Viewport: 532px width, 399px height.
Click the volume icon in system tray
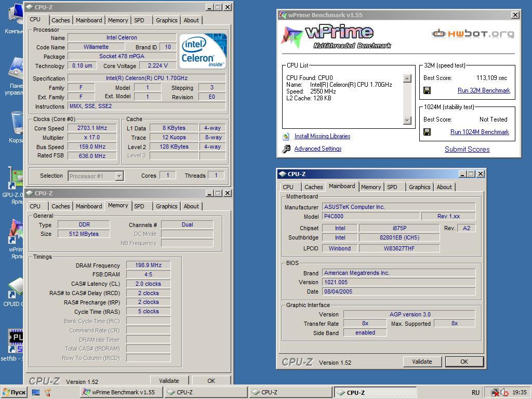click(504, 393)
